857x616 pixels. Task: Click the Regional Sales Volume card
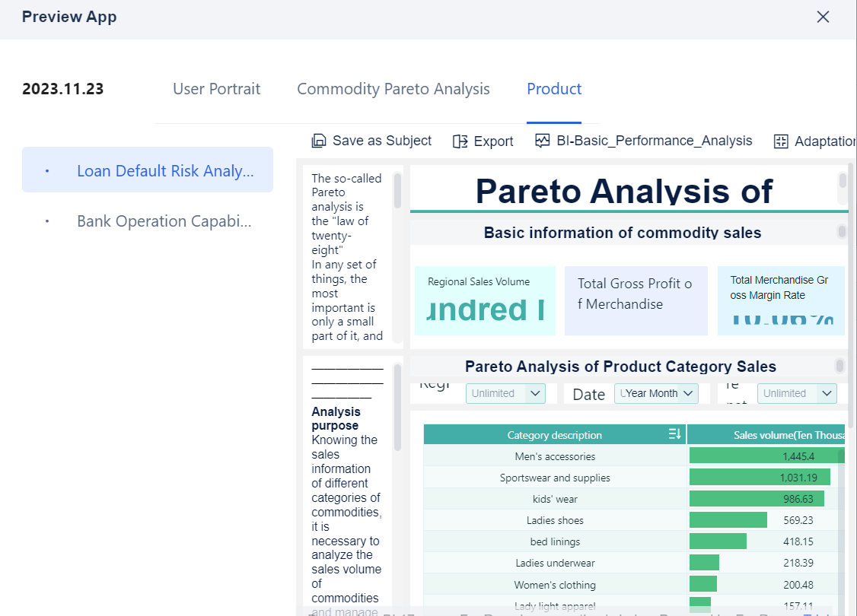pos(485,300)
